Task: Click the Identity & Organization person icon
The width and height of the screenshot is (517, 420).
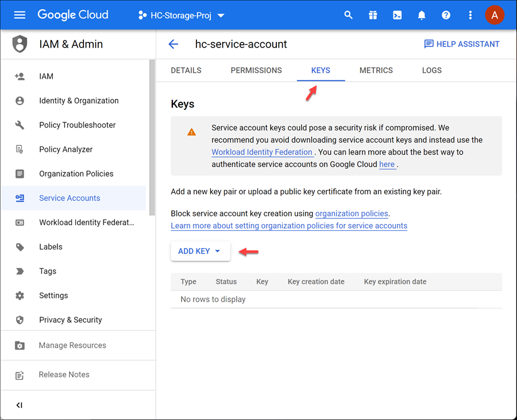Action: [x=20, y=101]
